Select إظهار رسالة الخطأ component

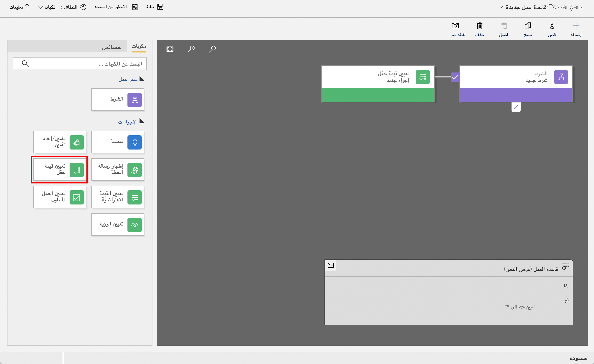[x=118, y=170]
